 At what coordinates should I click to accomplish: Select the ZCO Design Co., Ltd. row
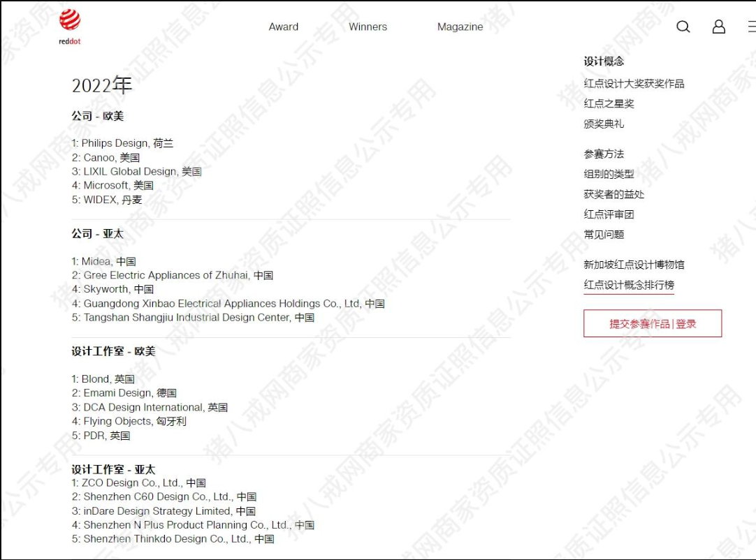[x=139, y=483]
